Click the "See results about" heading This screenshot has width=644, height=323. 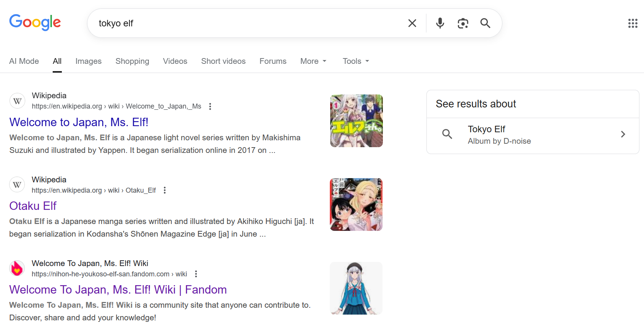(x=476, y=104)
